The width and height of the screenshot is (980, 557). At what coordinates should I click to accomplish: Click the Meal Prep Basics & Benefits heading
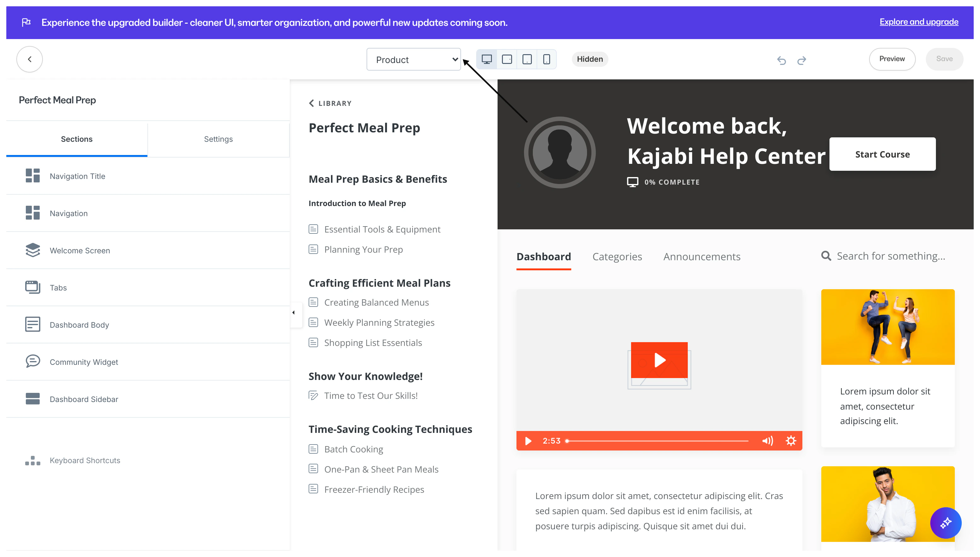(x=378, y=179)
